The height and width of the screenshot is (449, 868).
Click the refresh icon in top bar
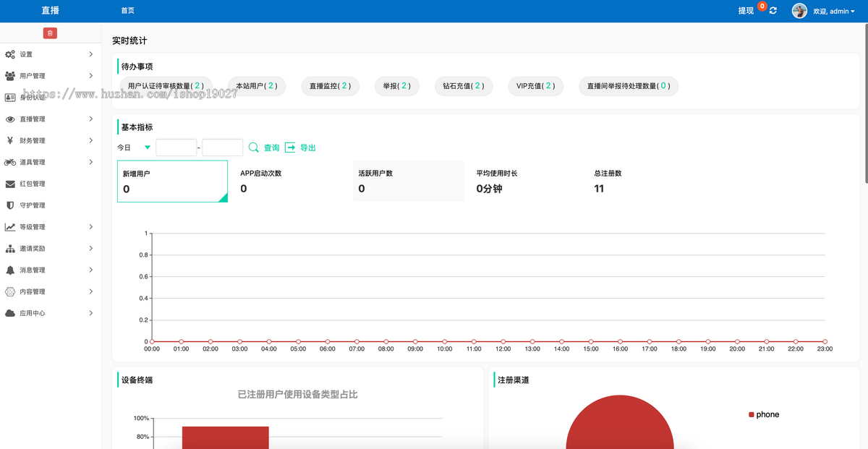pyautogui.click(x=773, y=11)
